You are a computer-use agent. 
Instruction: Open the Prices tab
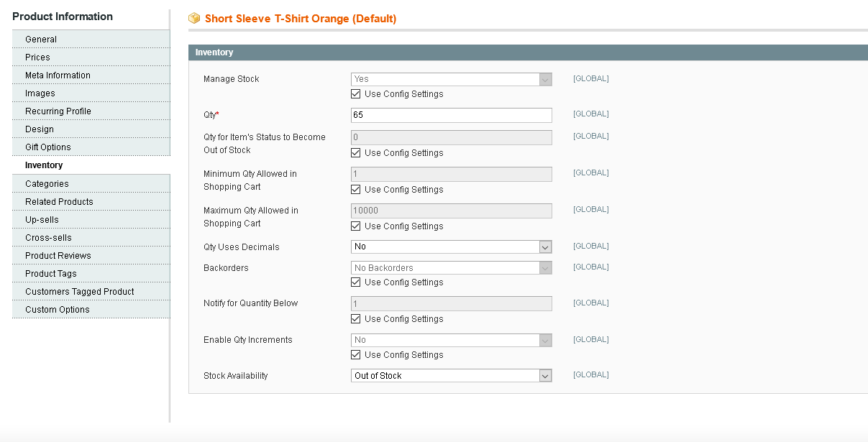click(37, 57)
